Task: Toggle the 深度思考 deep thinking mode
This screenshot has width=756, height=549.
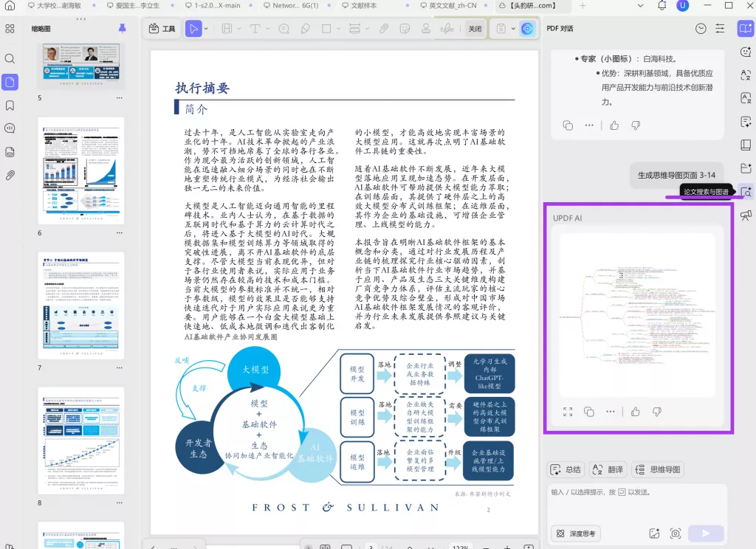Action: [x=576, y=533]
